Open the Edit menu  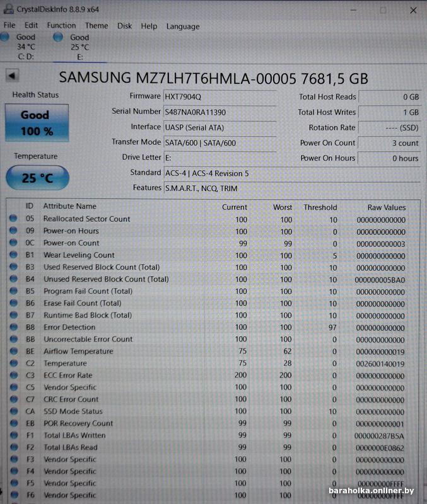coord(31,25)
